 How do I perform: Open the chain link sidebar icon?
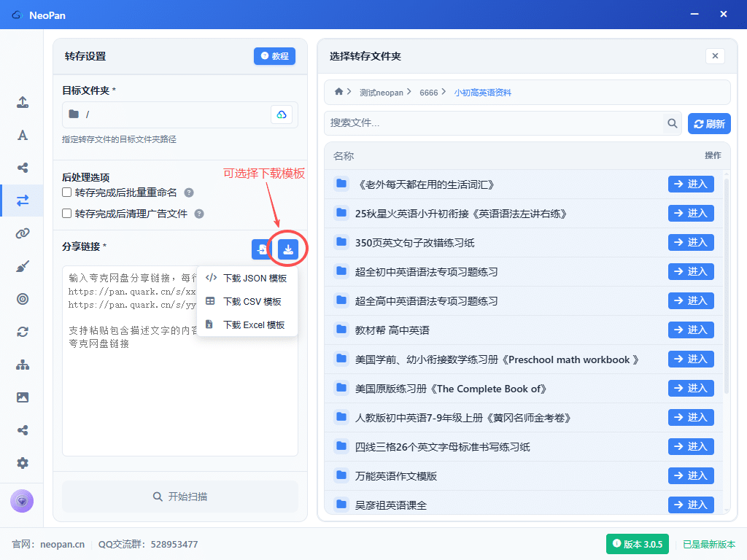coord(23,233)
